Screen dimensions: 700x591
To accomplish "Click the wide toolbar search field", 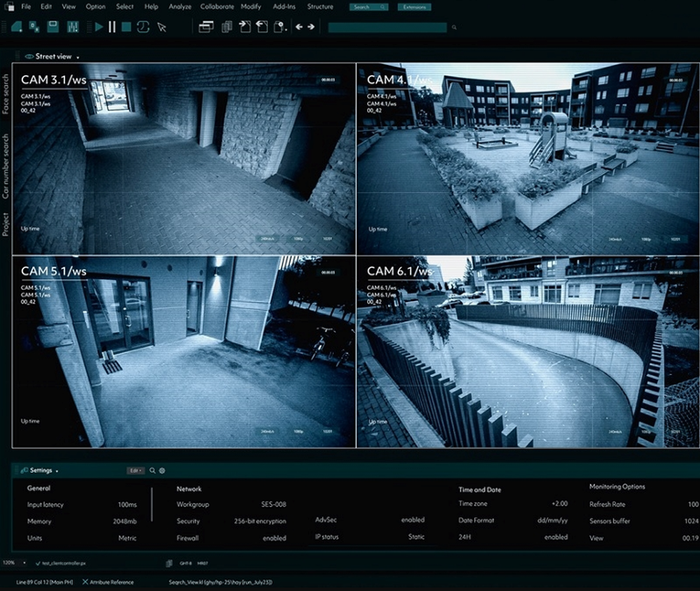I will point(387,27).
